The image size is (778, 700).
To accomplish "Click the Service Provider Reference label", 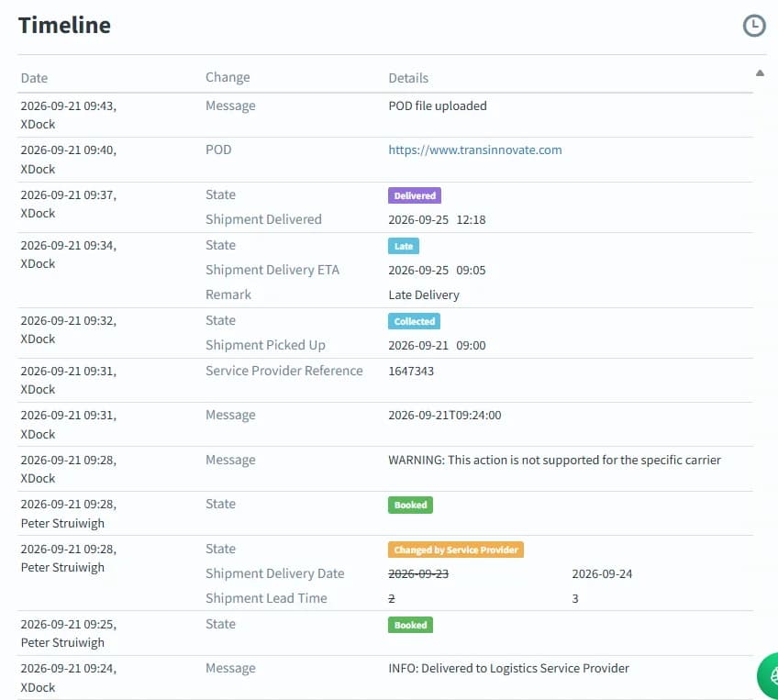I will point(284,371).
